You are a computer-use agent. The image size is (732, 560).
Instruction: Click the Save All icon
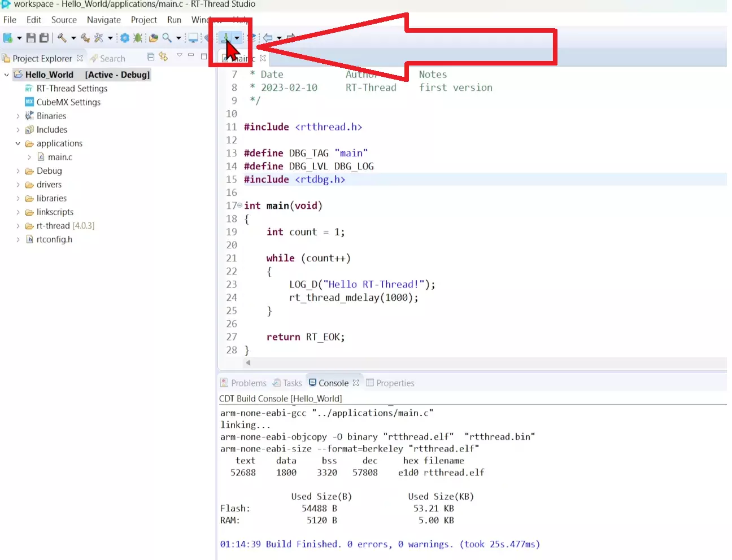coord(43,38)
